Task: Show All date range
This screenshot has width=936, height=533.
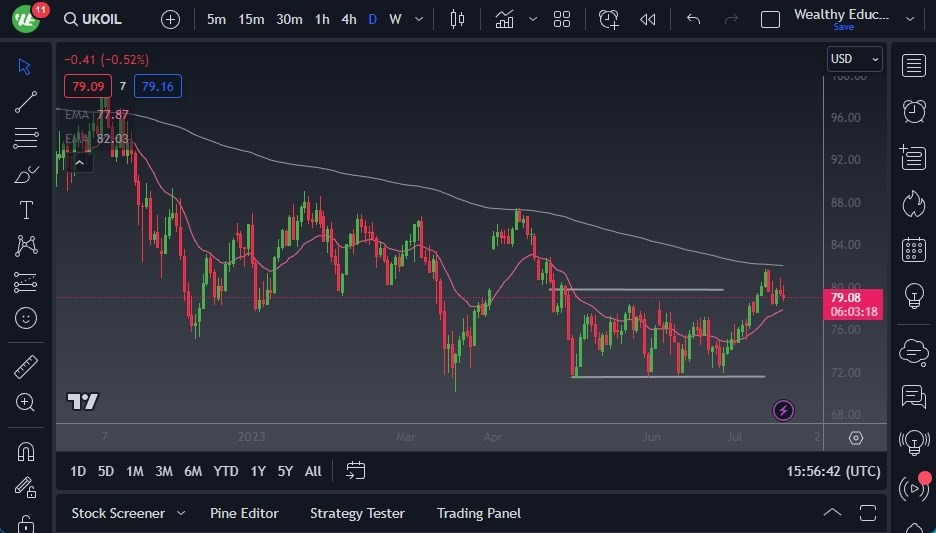Action: click(313, 472)
